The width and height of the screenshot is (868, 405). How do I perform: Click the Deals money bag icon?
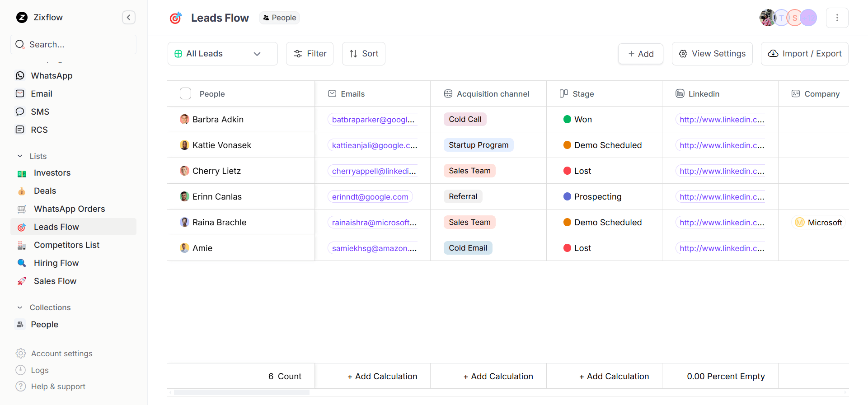point(22,191)
